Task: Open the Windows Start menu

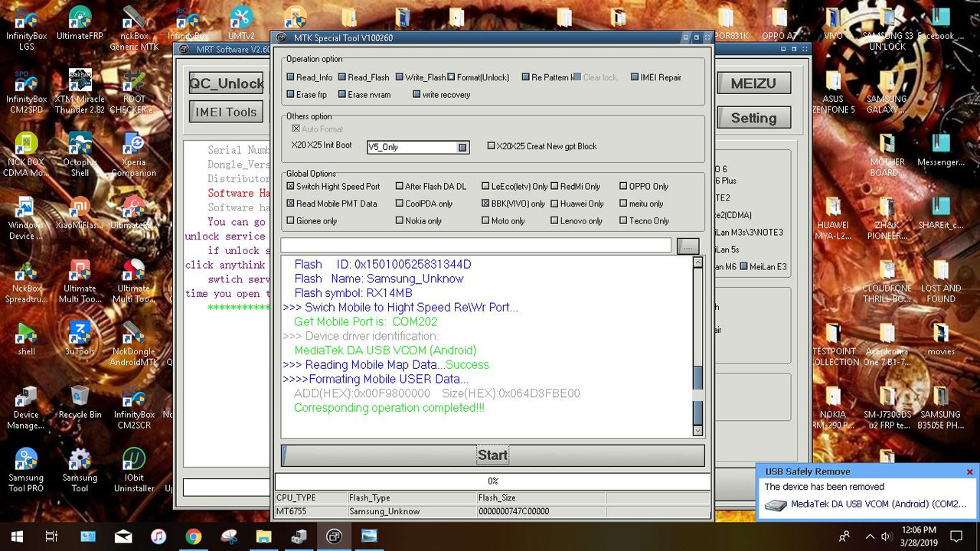Action: pos(17,536)
